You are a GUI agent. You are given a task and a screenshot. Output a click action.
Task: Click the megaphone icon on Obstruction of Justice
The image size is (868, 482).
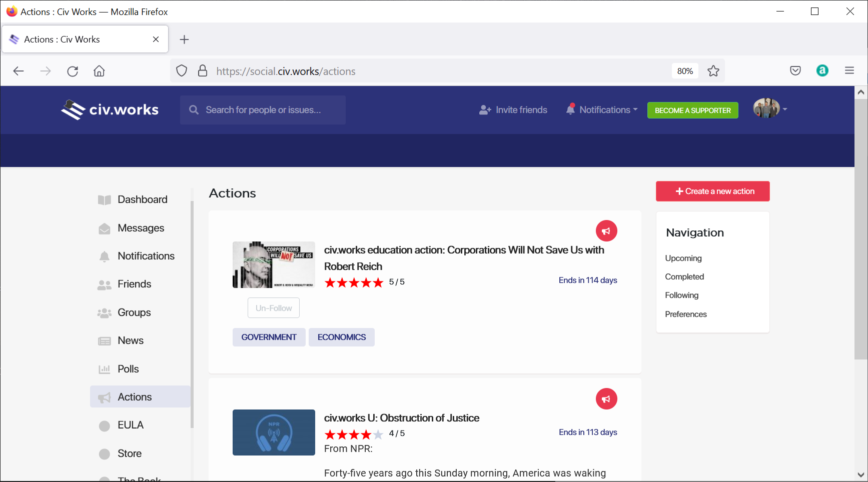point(606,399)
